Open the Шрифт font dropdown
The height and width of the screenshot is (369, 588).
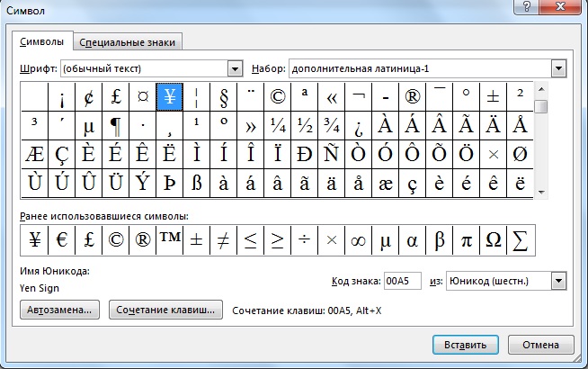click(235, 68)
